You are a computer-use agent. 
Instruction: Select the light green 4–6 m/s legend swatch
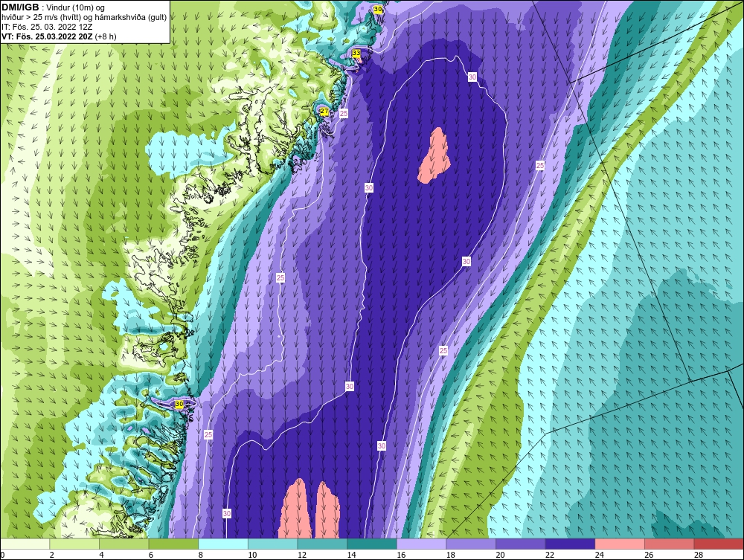click(x=124, y=544)
